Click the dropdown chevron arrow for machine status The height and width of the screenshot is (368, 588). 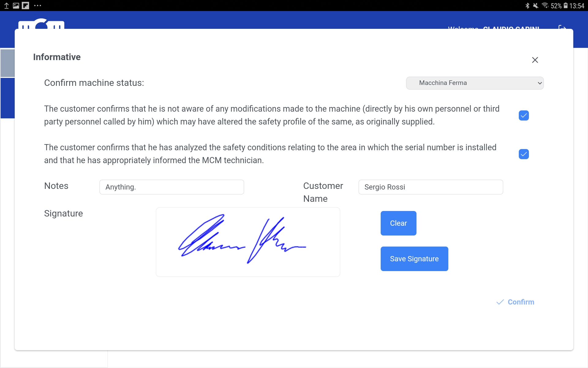540,83
